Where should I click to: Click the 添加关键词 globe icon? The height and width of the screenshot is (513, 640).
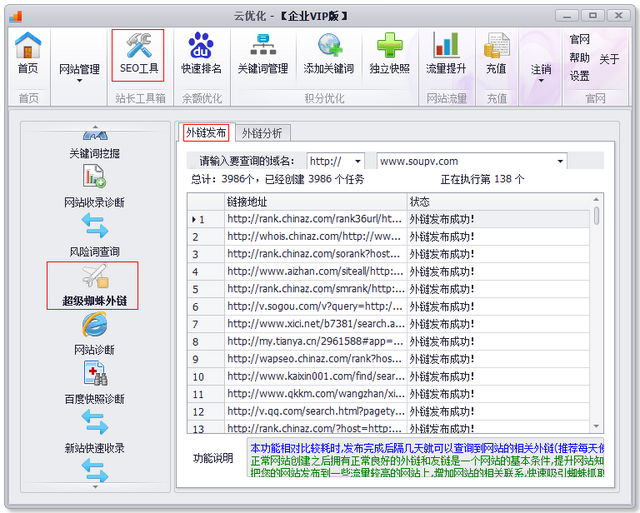(329, 45)
